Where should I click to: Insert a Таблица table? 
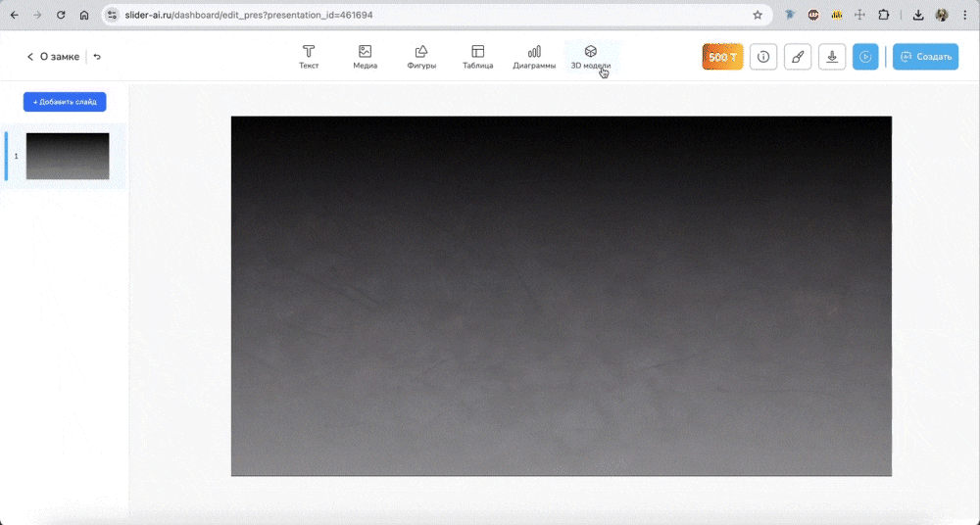tap(477, 56)
